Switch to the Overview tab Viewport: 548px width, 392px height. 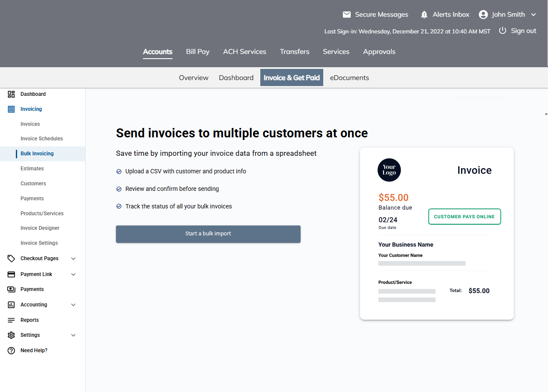point(194,77)
